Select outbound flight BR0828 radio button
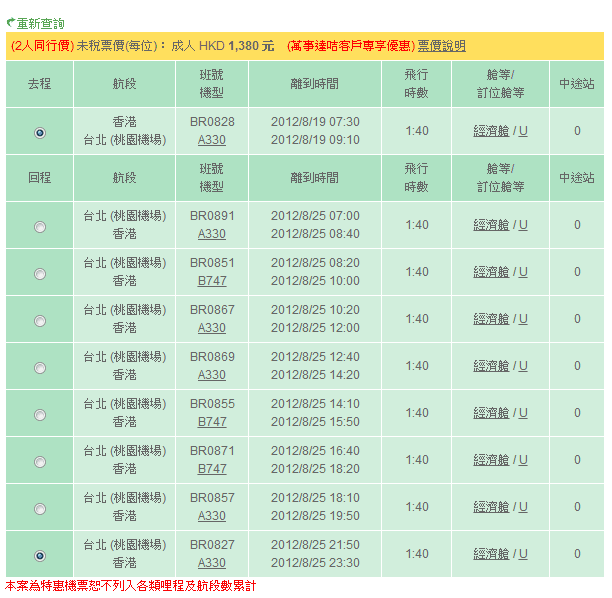Viewport: 612px width, 598px height. click(40, 132)
